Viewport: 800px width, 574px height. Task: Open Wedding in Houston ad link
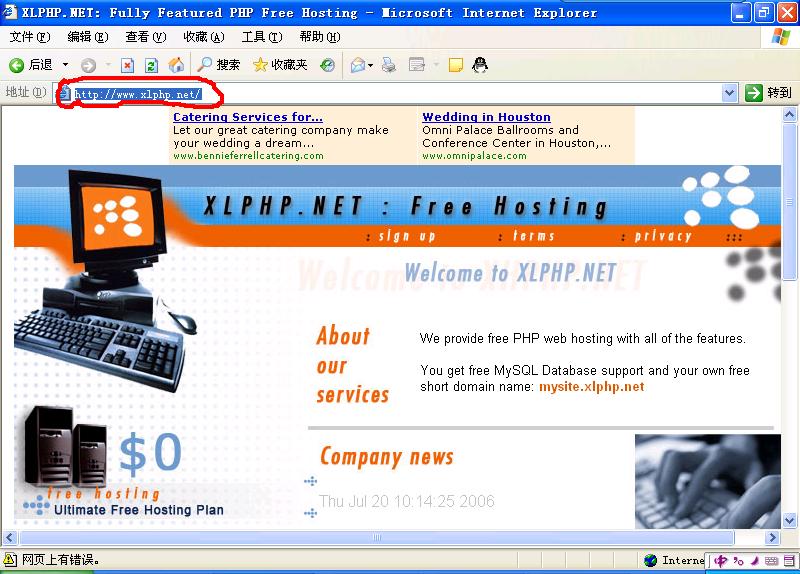486,117
